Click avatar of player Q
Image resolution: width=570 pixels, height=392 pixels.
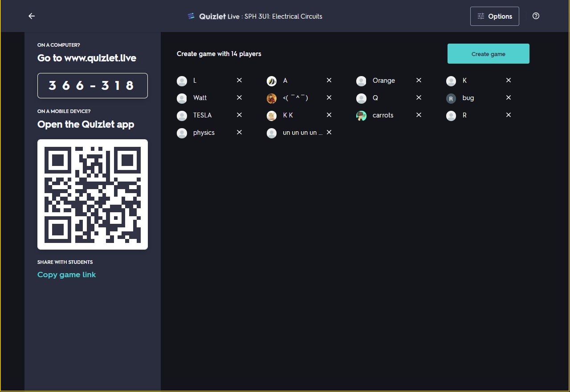pos(361,98)
